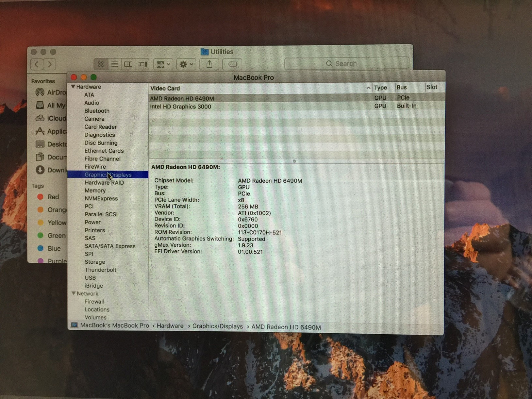
Task: Open Documents in the Finder sidebar
Action: (51, 157)
